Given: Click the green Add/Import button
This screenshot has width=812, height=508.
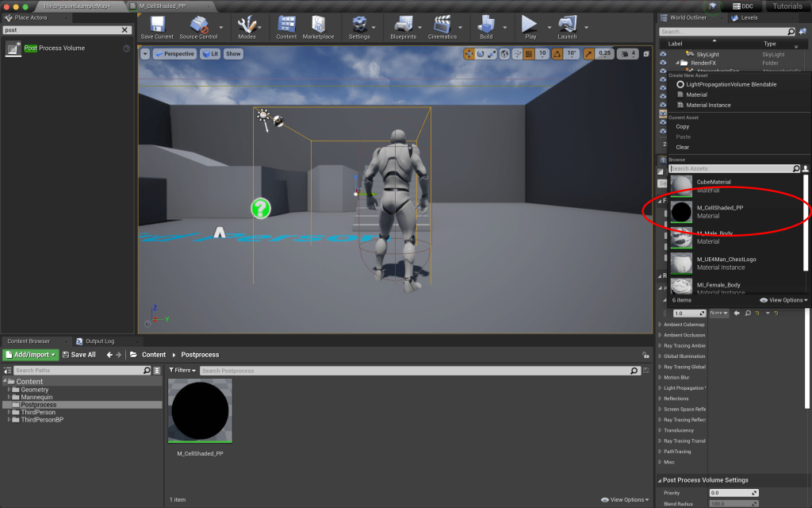Looking at the screenshot, I should pyautogui.click(x=31, y=355).
